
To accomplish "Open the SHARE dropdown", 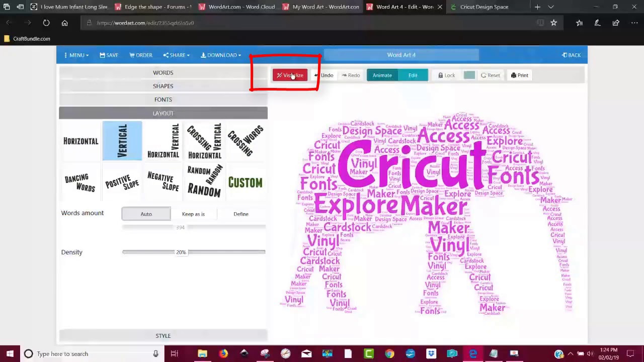I will [177, 55].
